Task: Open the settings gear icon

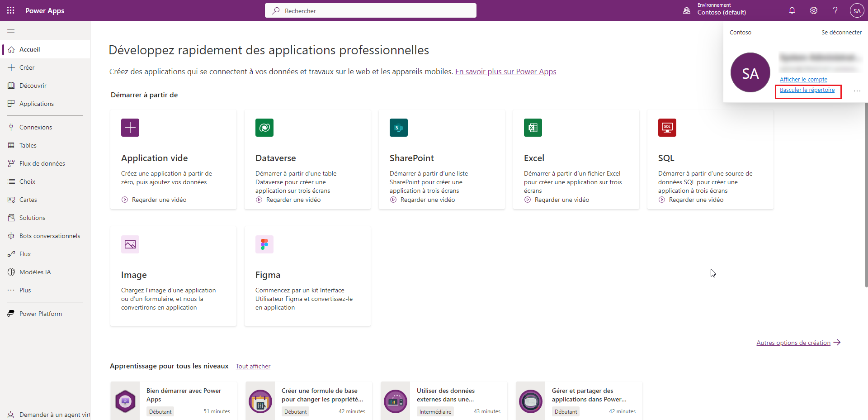Action: pyautogui.click(x=814, y=10)
